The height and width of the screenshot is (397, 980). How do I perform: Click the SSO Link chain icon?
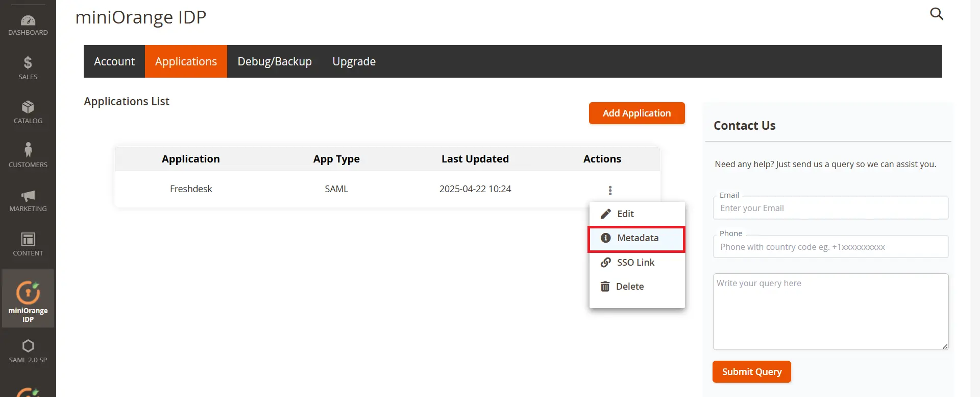click(605, 262)
